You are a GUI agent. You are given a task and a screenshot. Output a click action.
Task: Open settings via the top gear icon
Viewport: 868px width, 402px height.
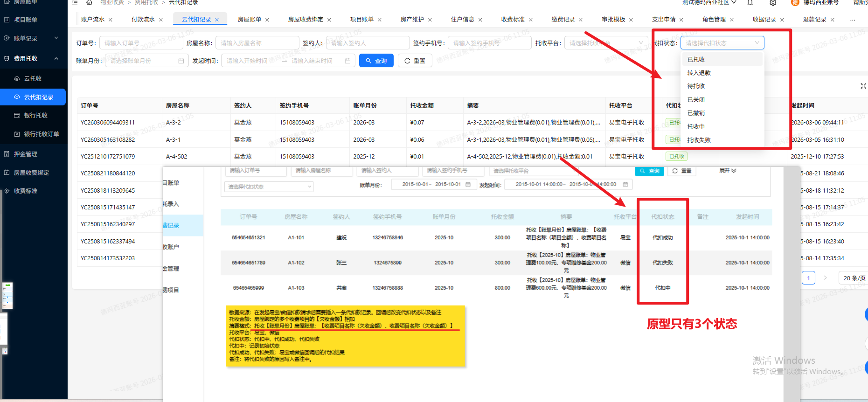coord(773,3)
